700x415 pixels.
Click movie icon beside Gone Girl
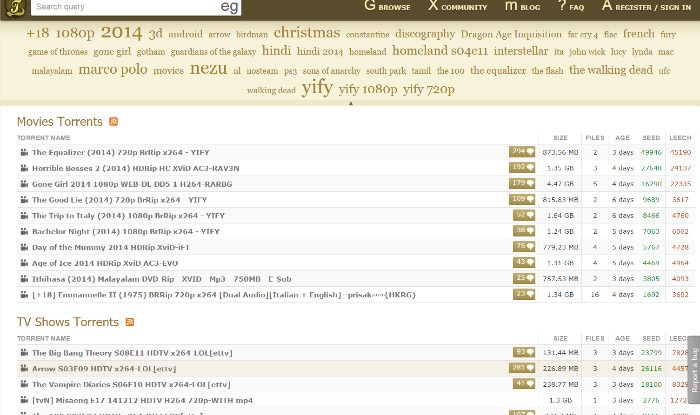coord(24,184)
